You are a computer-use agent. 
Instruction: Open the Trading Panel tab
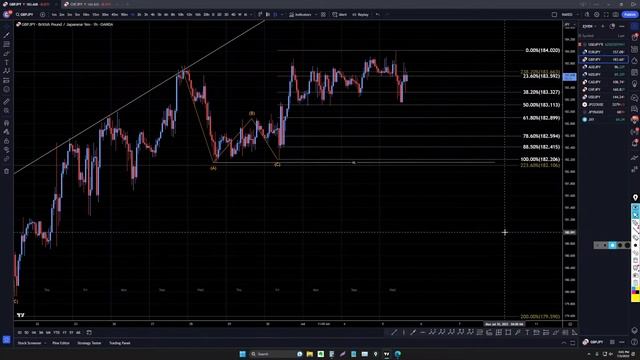pyautogui.click(x=120, y=343)
